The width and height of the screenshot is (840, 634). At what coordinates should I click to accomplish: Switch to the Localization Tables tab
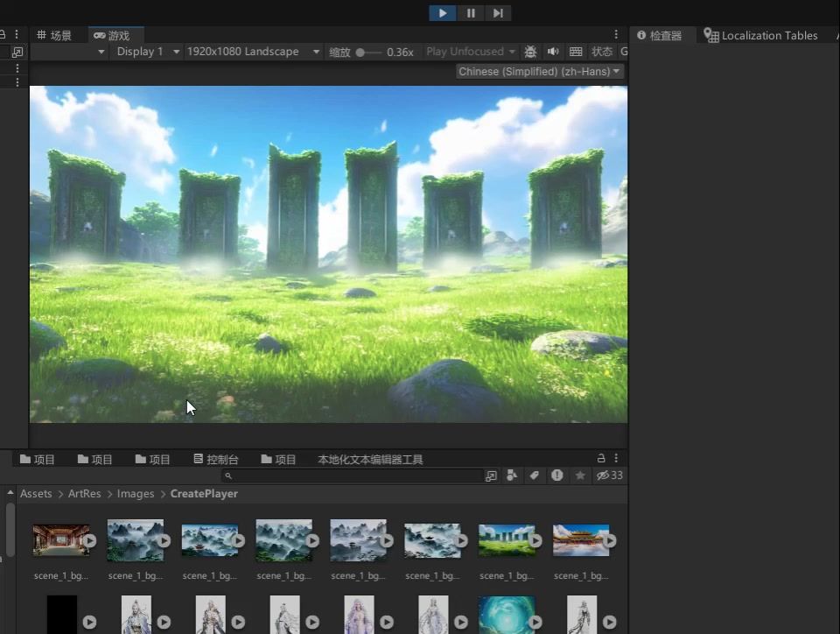click(x=761, y=36)
